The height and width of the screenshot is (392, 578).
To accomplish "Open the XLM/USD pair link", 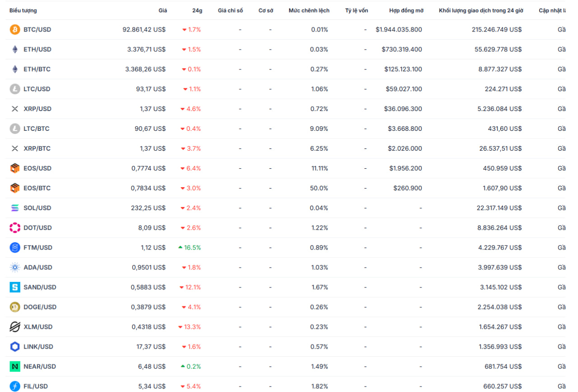I will 38,327.
